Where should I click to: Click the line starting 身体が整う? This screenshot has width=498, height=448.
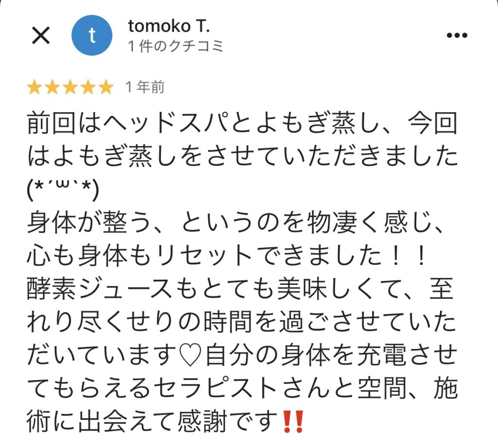tap(235, 222)
